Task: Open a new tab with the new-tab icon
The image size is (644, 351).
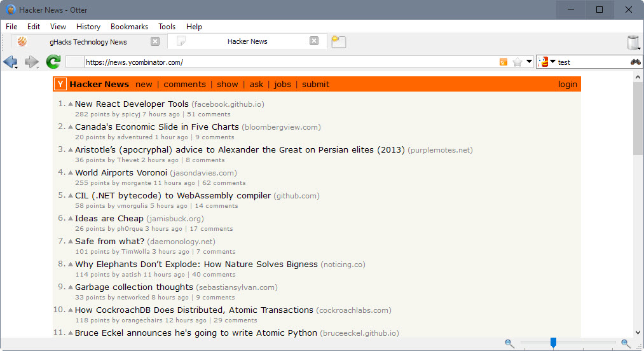Action: [x=338, y=41]
